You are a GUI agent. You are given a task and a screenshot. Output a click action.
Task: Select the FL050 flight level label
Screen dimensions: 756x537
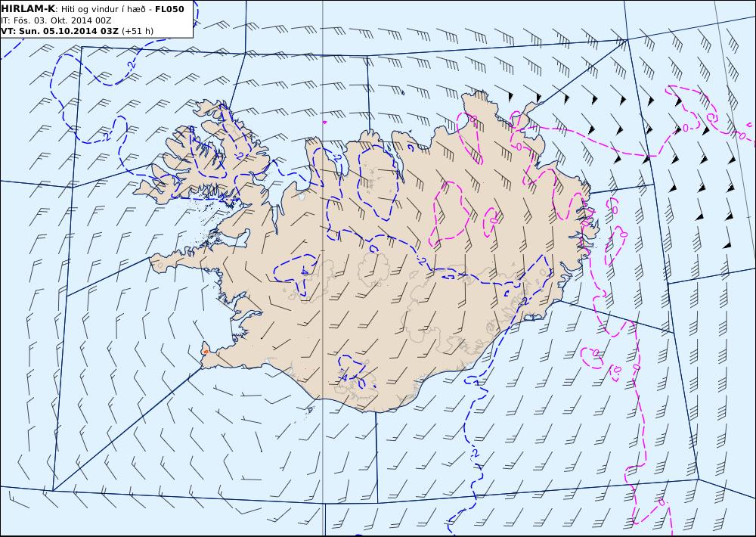click(x=169, y=8)
